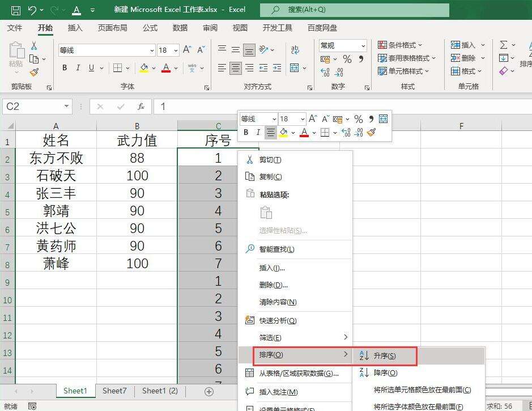Toggle Italic in the floating mini toolbar
This screenshot has height=411, width=532.
(x=258, y=133)
